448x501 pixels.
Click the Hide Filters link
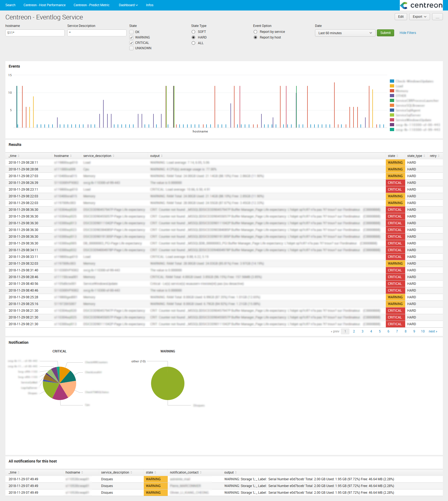click(x=408, y=33)
